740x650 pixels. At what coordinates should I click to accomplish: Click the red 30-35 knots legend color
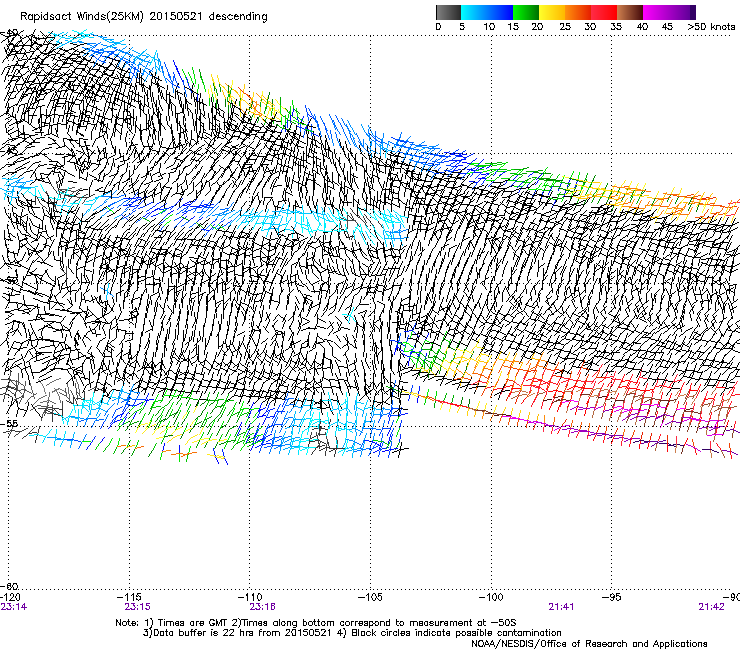(x=604, y=12)
